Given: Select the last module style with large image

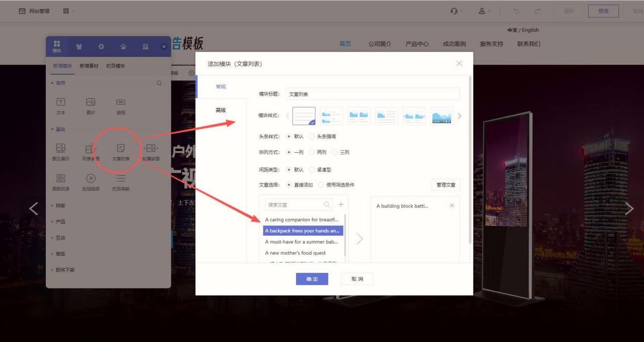Looking at the screenshot, I should 441,116.
